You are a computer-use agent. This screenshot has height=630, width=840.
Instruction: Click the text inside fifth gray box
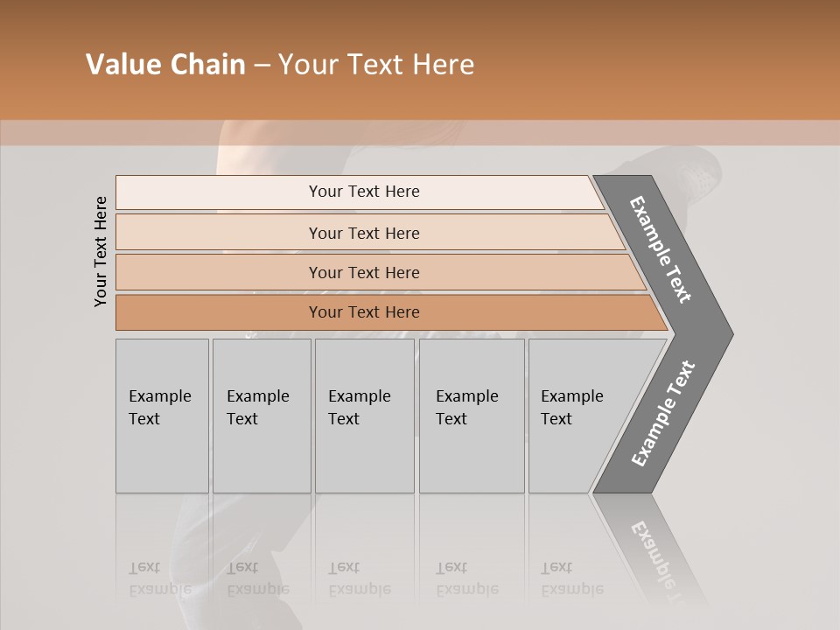pyautogui.click(x=571, y=407)
